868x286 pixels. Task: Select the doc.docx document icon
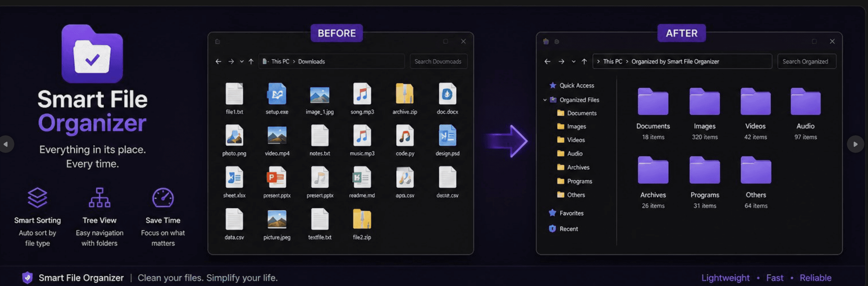pos(447,94)
